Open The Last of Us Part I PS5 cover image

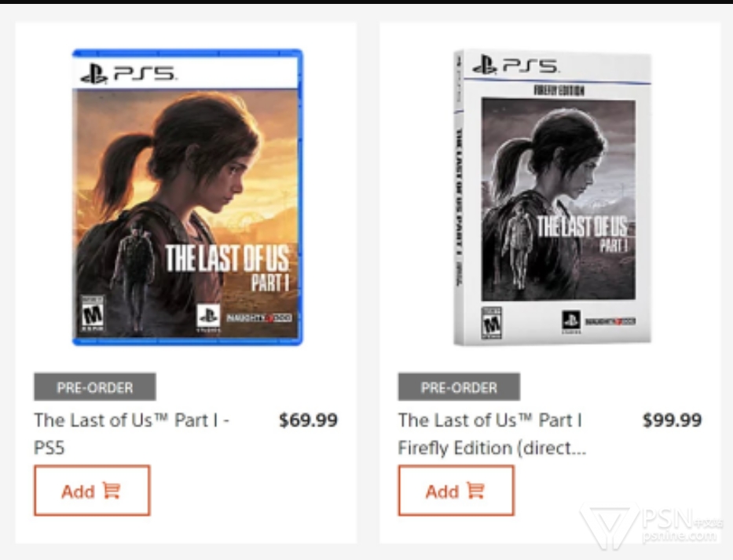click(188, 197)
